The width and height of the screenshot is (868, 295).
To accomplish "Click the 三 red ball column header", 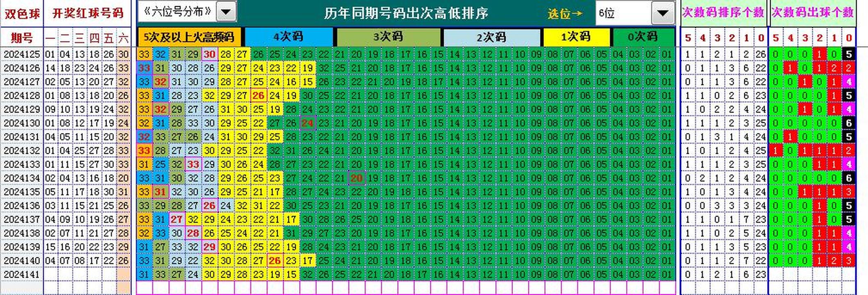I will click(80, 39).
